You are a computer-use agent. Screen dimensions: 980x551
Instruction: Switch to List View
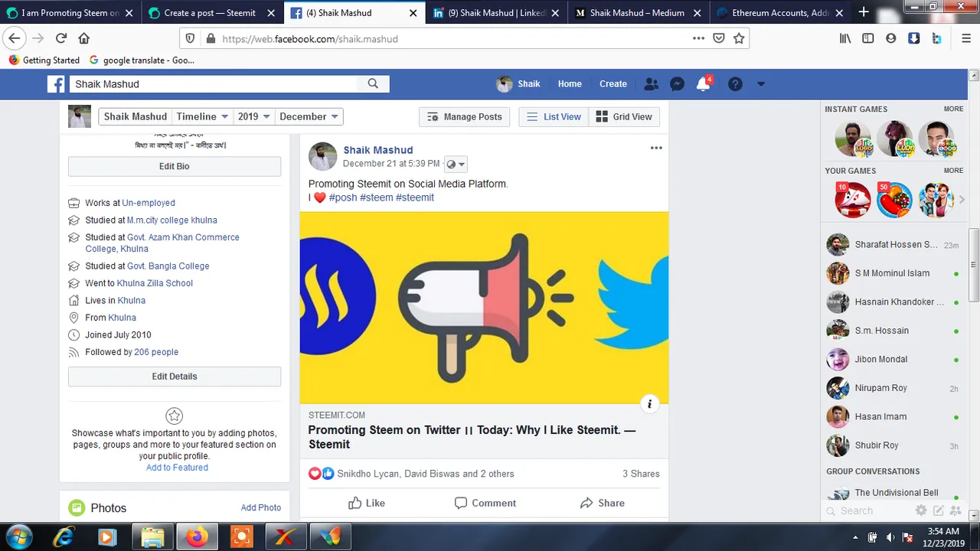(554, 117)
